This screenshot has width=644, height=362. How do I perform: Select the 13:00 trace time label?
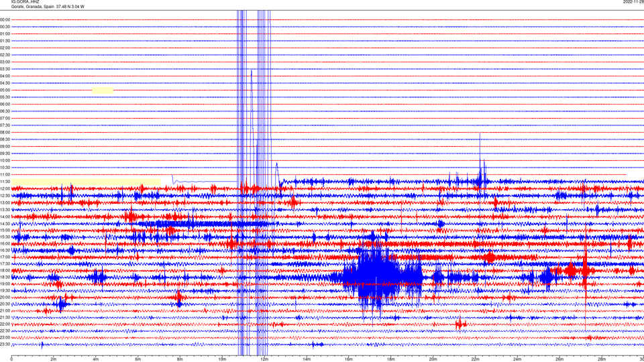[x=5, y=202]
